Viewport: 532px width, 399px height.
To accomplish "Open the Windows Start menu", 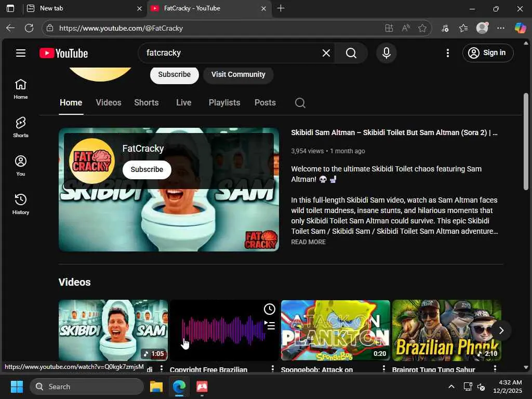I will coord(17,387).
